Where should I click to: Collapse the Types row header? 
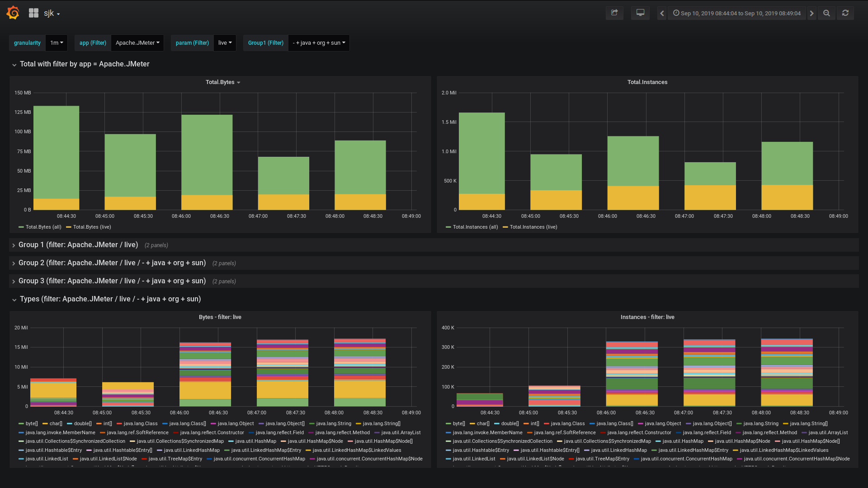click(110, 299)
